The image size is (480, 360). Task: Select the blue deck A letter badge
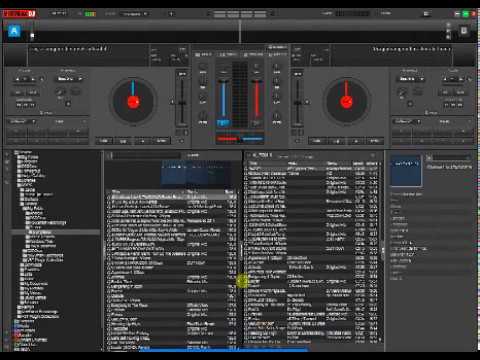click(14, 32)
